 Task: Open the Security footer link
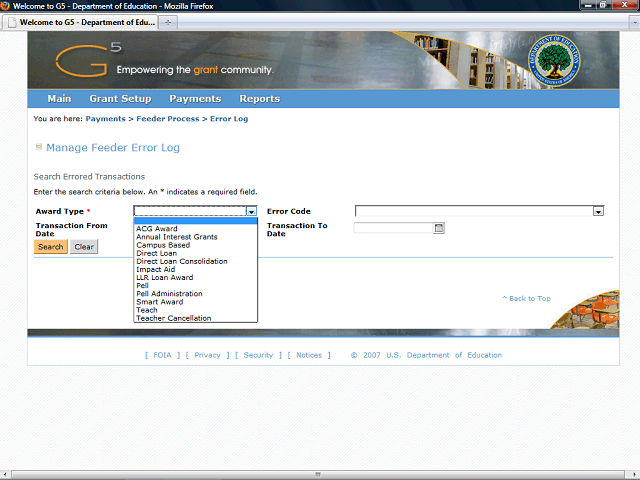pos(258,355)
